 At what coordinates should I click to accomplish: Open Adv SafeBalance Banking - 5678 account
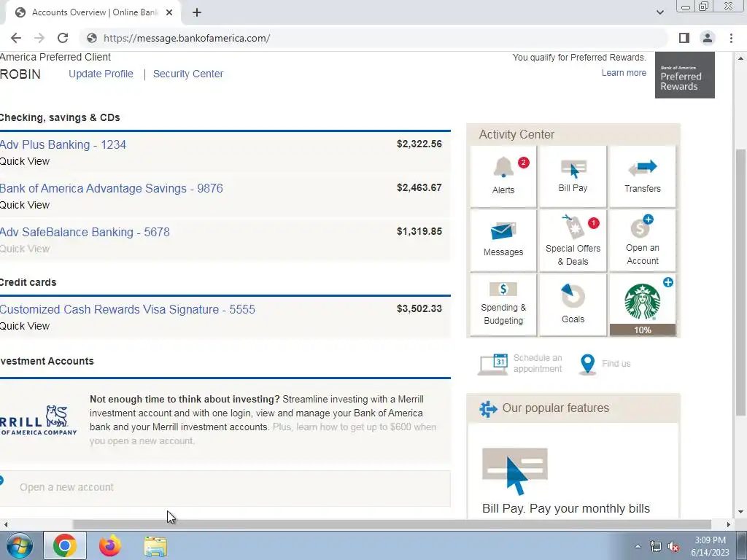(85, 233)
